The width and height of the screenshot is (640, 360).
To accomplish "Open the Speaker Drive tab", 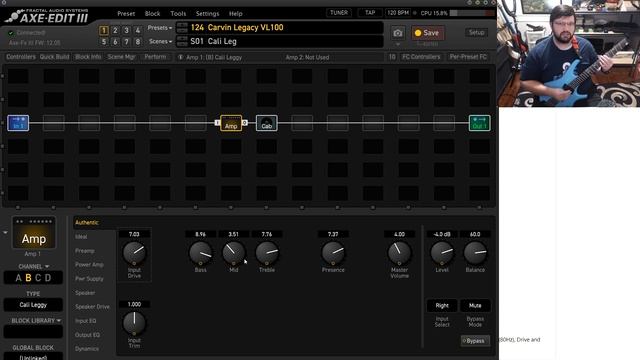I will (92, 307).
